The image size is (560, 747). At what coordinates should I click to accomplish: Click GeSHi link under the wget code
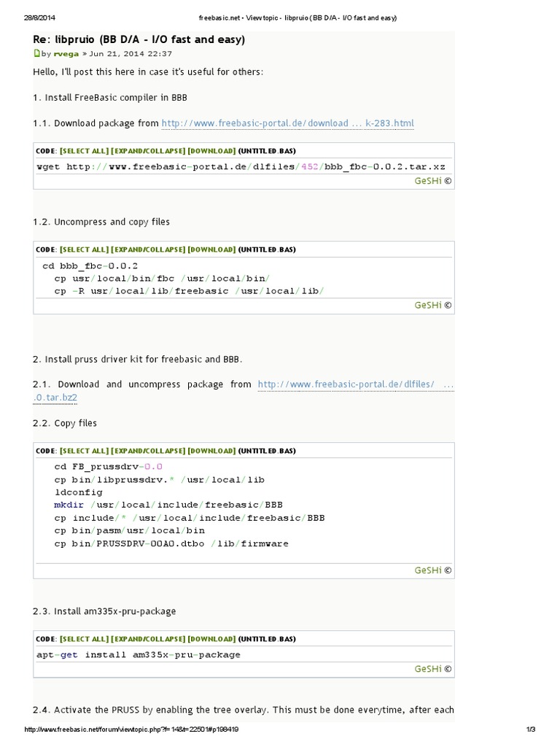(428, 182)
